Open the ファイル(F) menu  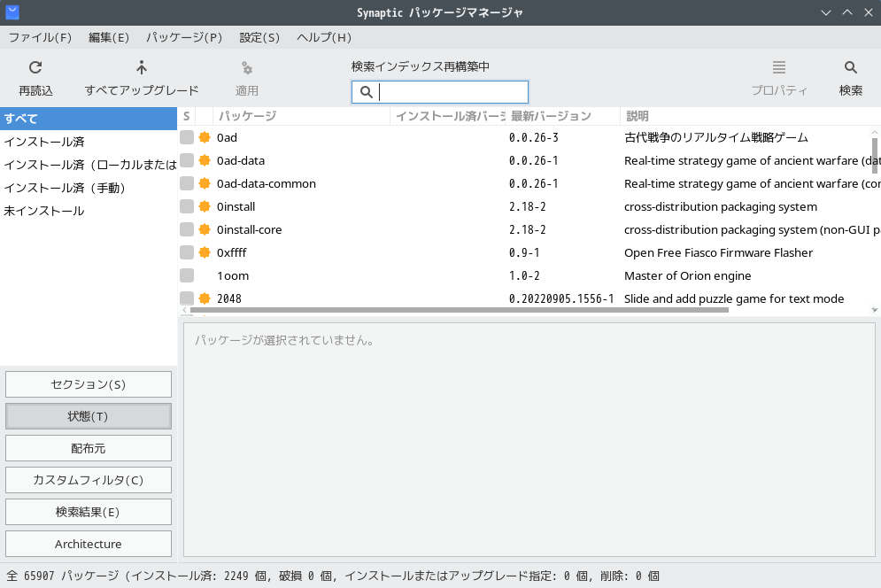[40, 37]
